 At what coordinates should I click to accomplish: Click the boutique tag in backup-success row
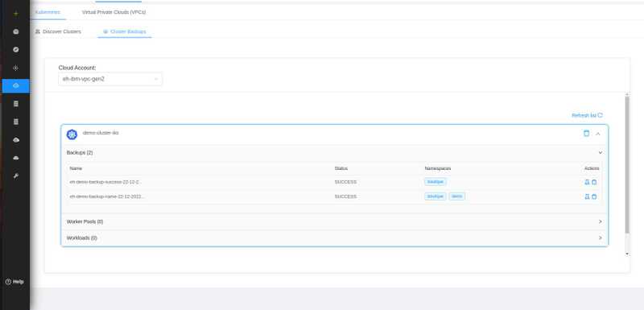436,182
